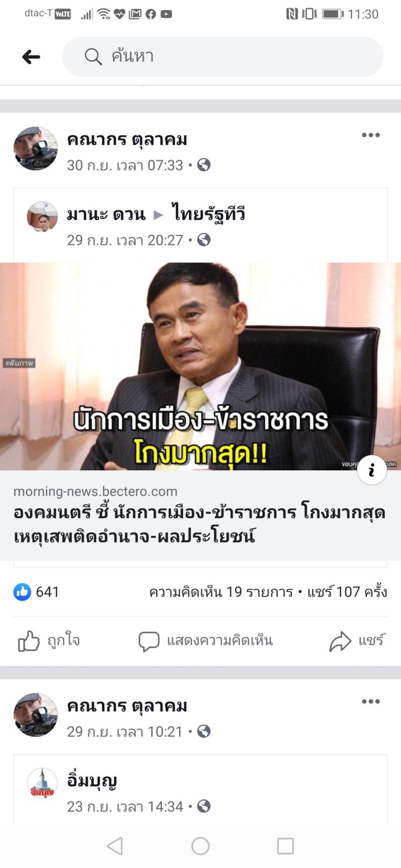The image size is (401, 868).
Task: Open the ค้นหา search field
Action: (223, 57)
